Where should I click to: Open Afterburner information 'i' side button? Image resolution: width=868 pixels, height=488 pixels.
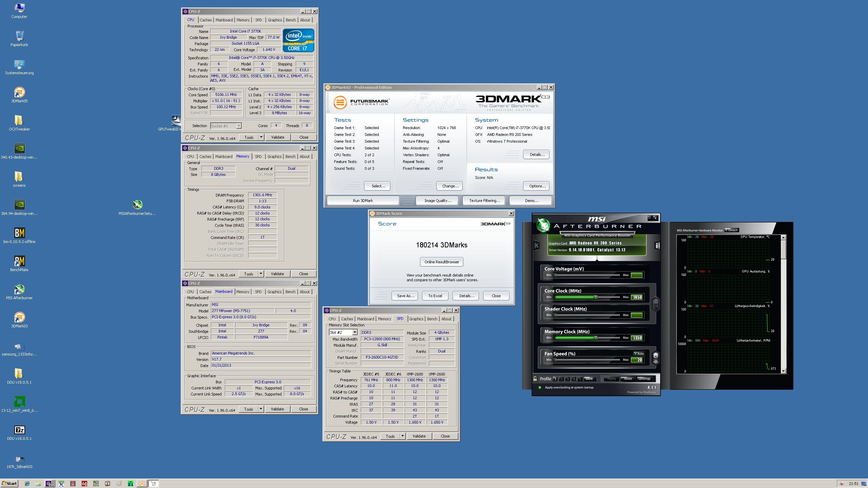tap(657, 246)
